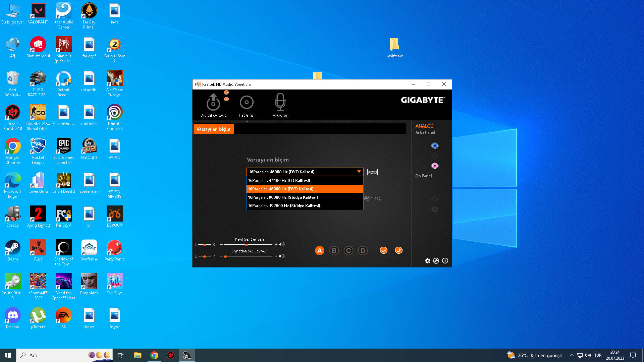Open the notification center icon
Screen dimensions: 644x362
pos(633,355)
